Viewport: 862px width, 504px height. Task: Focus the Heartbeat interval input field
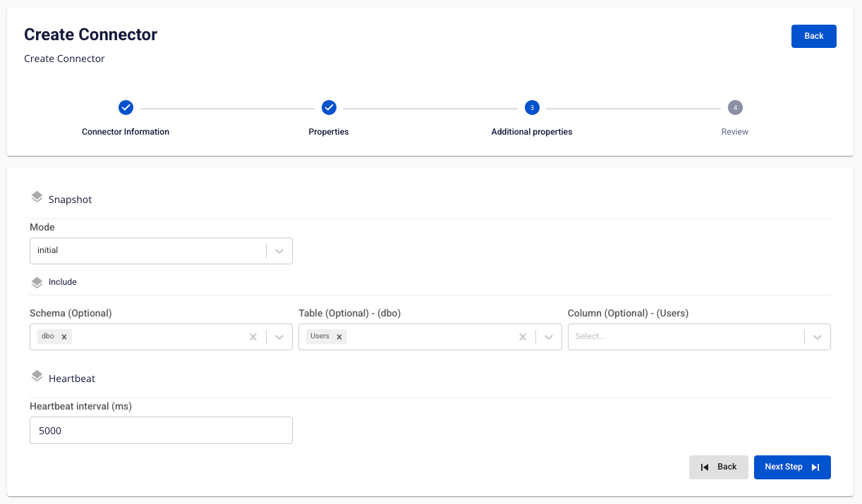click(161, 431)
